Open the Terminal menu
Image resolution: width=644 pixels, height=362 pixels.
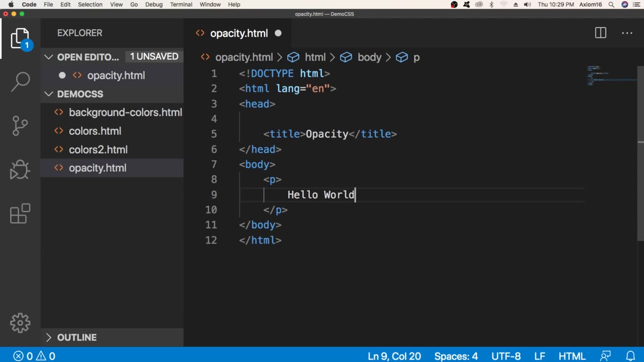point(181,5)
